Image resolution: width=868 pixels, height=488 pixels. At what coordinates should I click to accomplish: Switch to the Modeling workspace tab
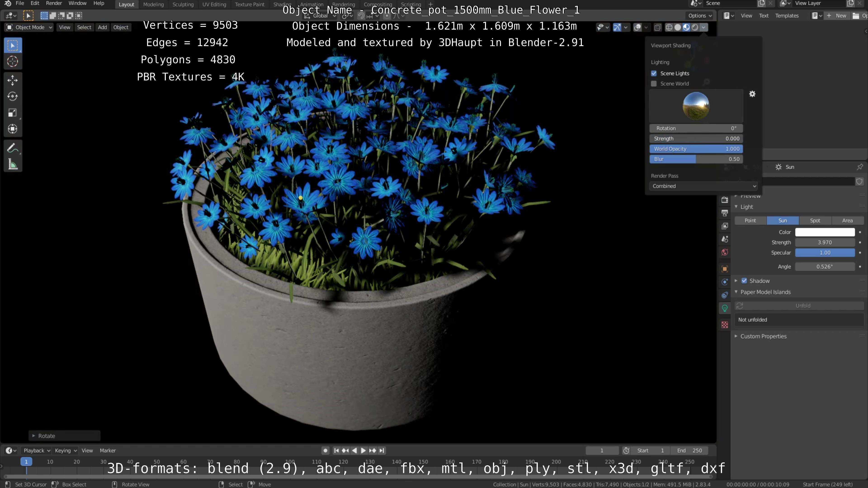153,4
